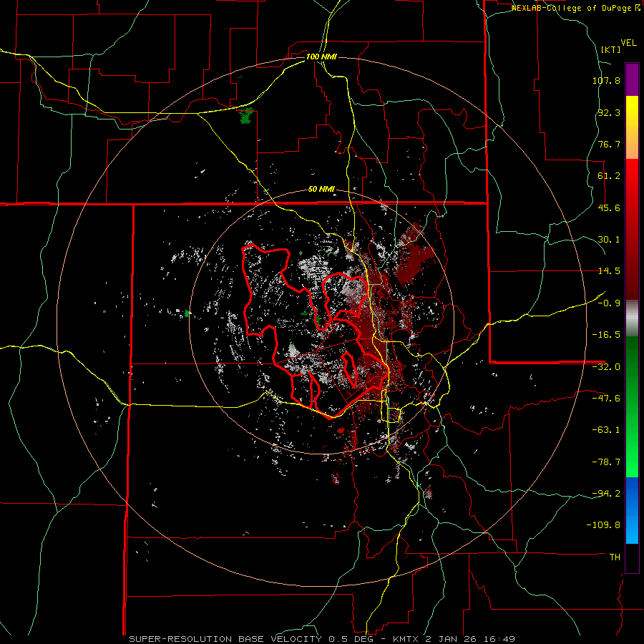The image size is (644, 644).
Task: Click the 92.3 velocity scale value
Action: coord(609,112)
